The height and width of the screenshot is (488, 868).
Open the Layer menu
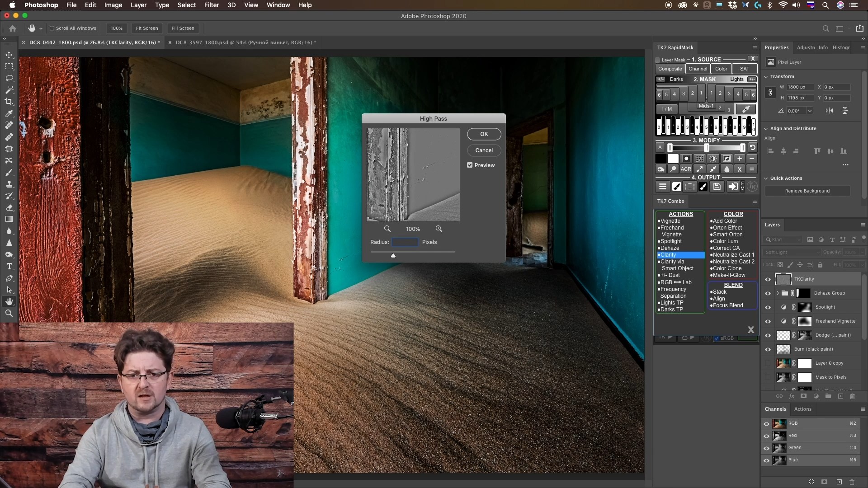point(138,5)
